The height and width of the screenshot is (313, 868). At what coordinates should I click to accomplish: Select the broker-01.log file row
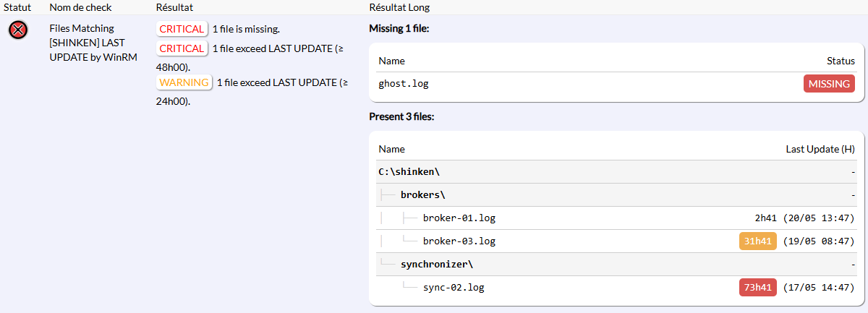(616, 218)
